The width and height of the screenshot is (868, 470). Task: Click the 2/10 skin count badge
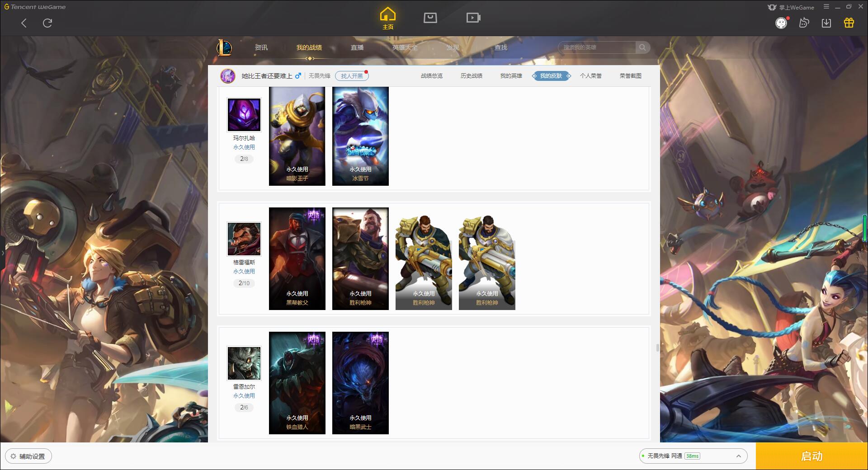point(244,283)
